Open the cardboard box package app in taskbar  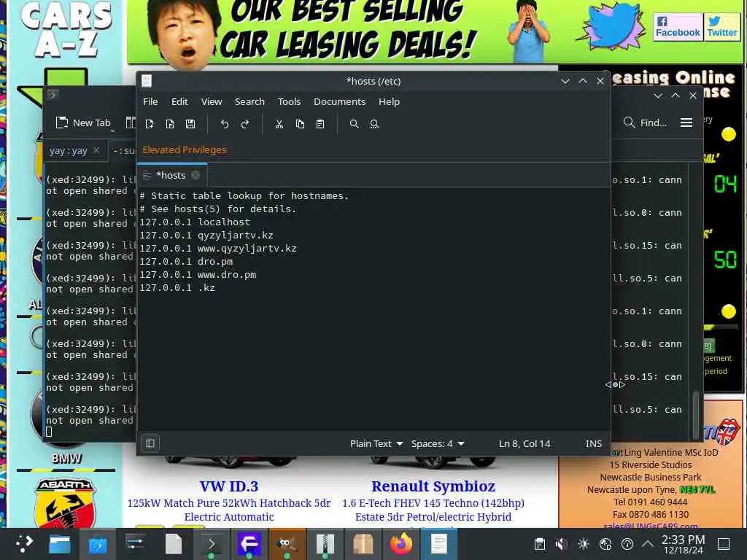[363, 544]
